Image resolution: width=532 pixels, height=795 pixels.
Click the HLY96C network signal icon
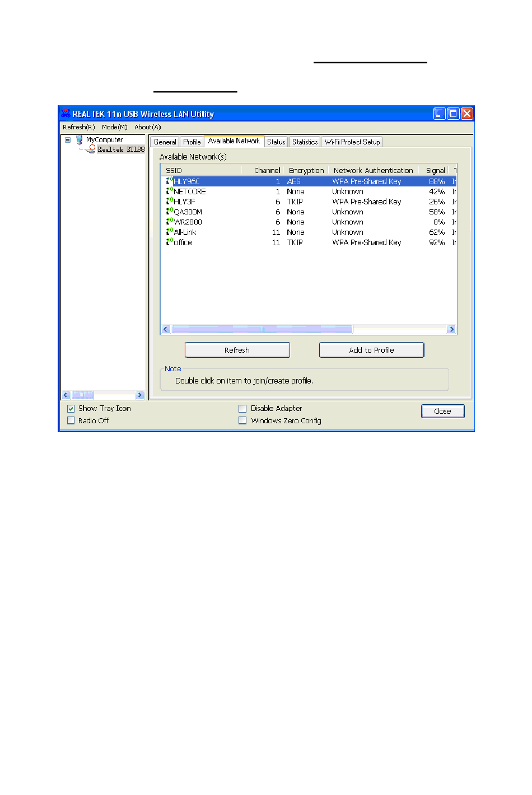(x=169, y=181)
